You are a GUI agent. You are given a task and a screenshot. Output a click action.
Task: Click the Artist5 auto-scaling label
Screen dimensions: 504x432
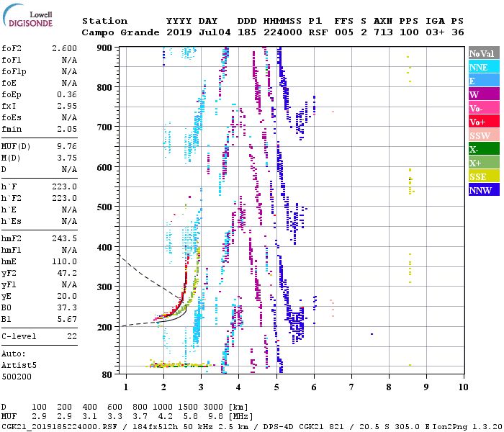[19, 366]
